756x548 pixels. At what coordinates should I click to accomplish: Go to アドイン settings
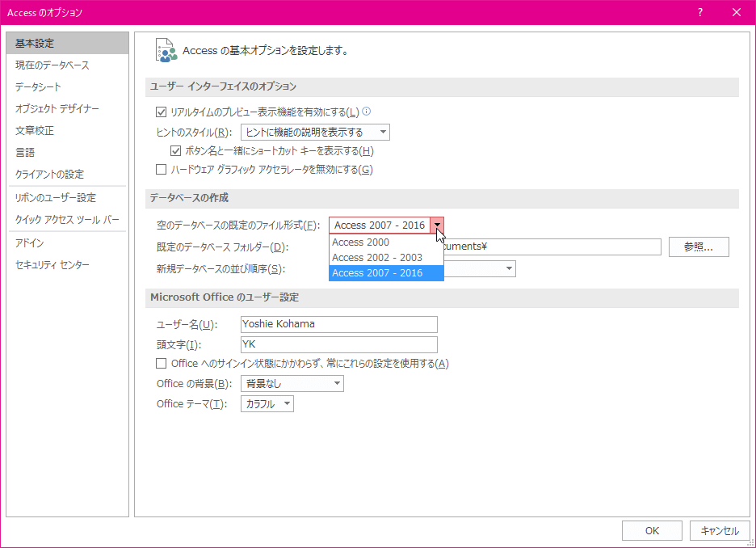[68, 242]
